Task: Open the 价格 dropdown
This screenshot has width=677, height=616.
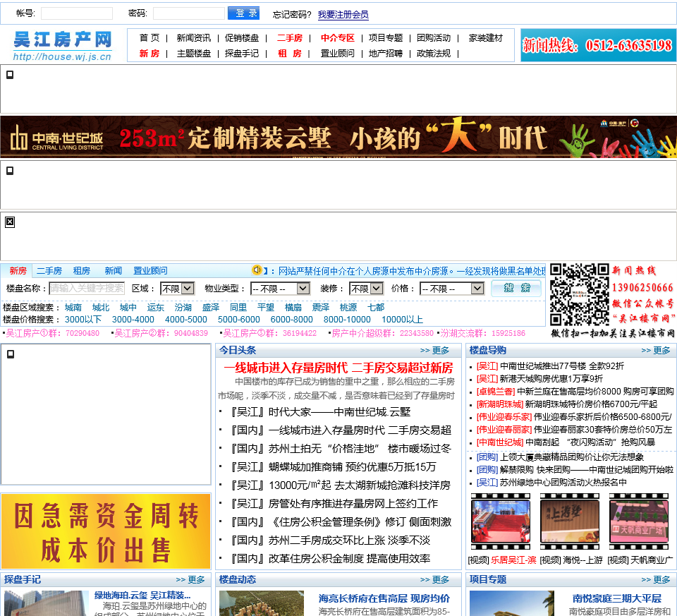Action: 451,288
